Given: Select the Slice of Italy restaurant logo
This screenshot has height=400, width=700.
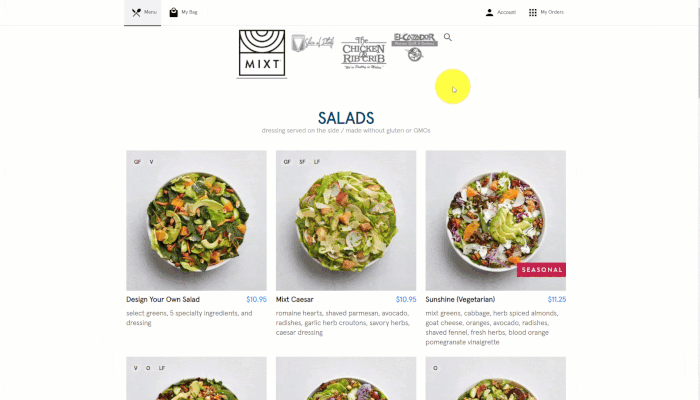Looking at the screenshot, I should (312, 43).
